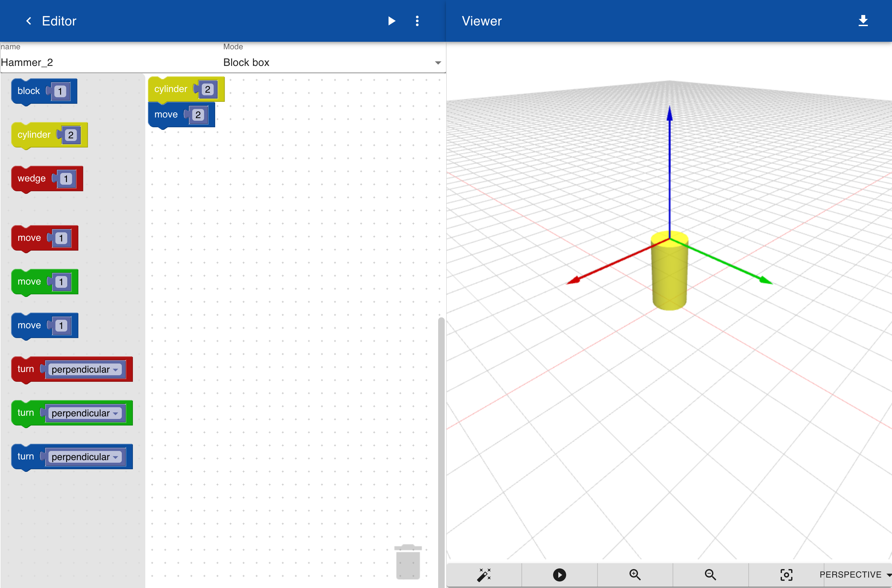Edit value 2 on workspace move block
892x588 pixels.
(198, 115)
